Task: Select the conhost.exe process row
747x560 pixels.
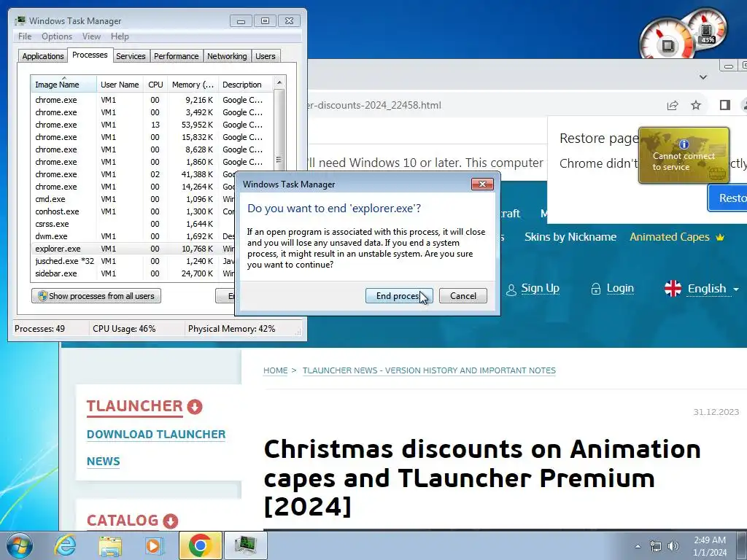Action: click(x=133, y=211)
